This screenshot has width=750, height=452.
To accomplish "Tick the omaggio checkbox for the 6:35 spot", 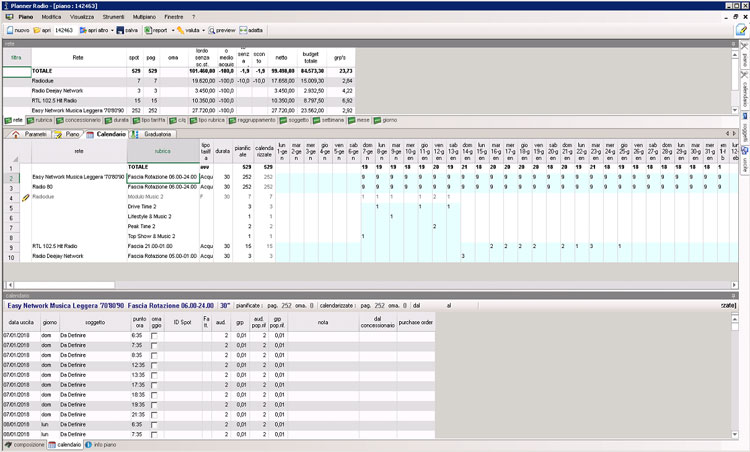I will pos(153,336).
